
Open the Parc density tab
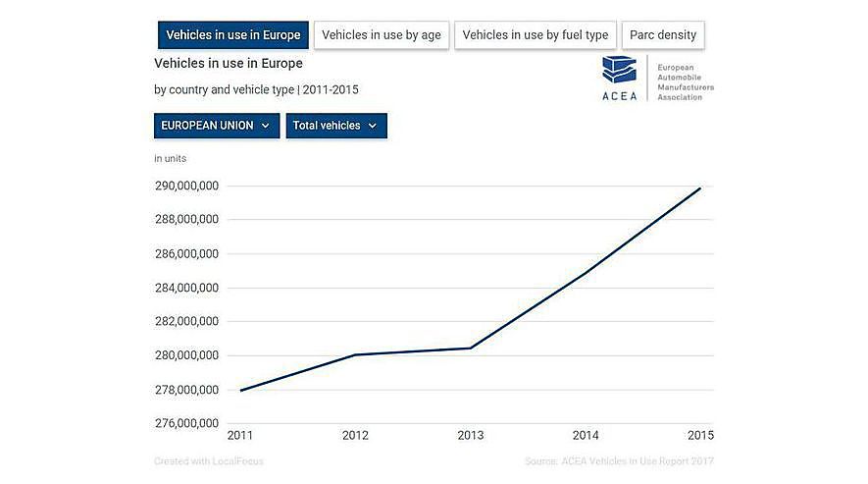pos(663,35)
